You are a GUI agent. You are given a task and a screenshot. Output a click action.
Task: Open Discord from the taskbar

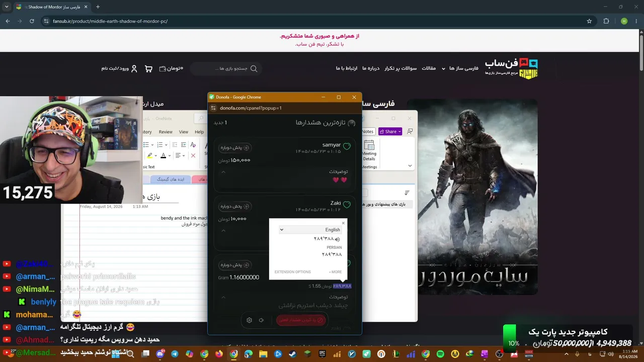pos(160,354)
